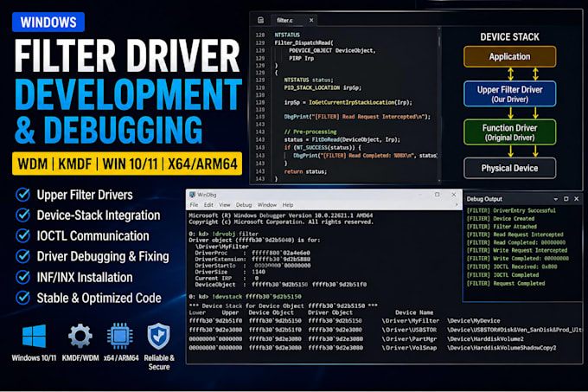The width and height of the screenshot is (588, 392).
Task: Open the Debug Output panel dropdown arrow
Action: click(x=556, y=199)
